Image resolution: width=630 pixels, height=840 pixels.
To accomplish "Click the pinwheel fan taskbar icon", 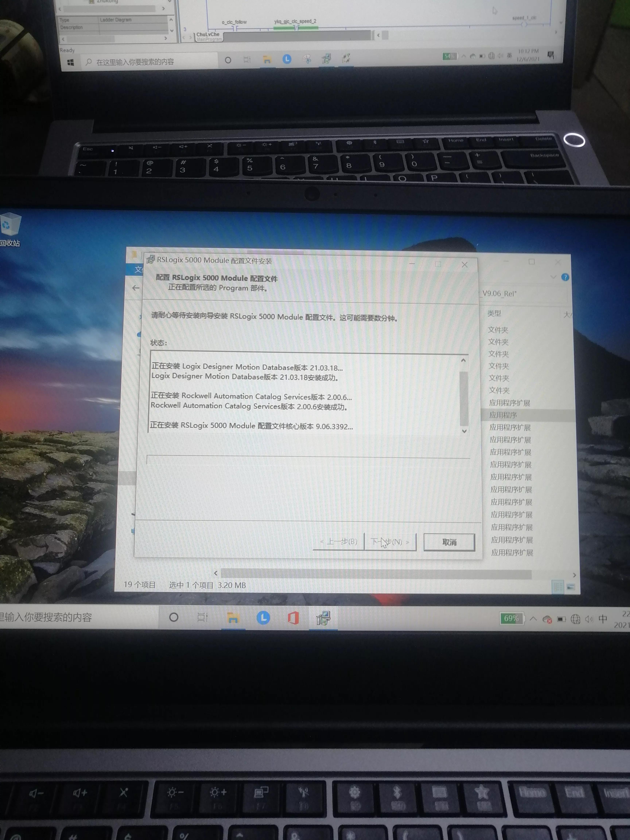I will [307, 59].
